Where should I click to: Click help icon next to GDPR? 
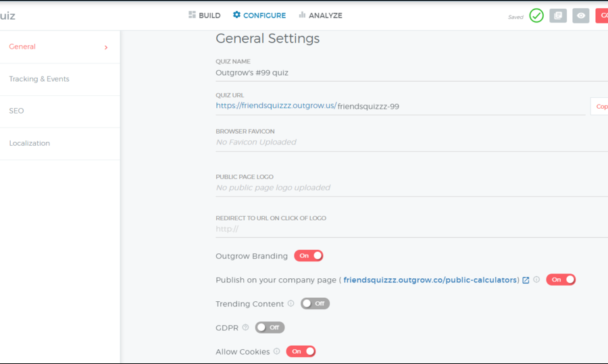pos(246,328)
